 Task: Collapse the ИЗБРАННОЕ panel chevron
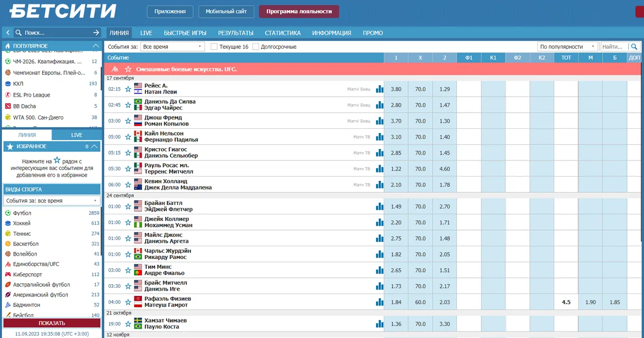pyautogui.click(x=94, y=146)
